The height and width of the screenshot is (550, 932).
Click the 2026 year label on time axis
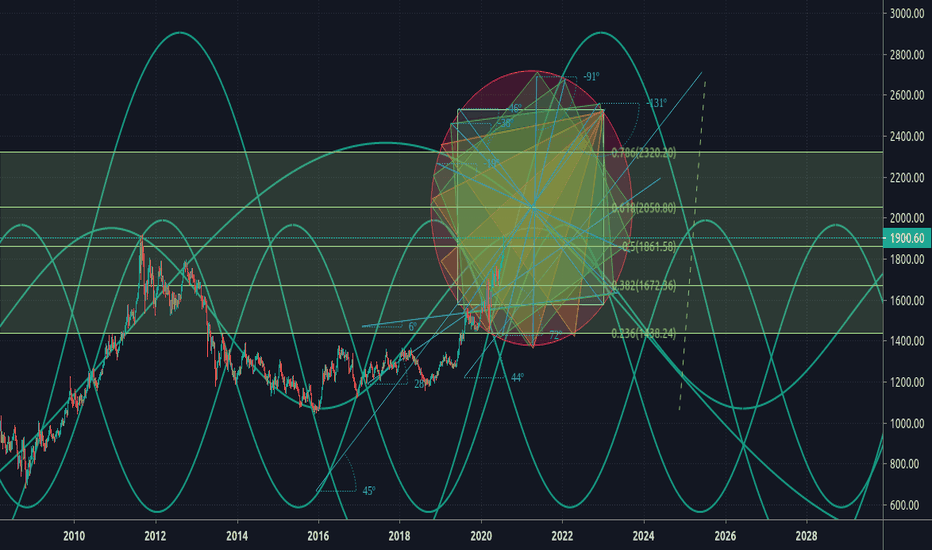(x=725, y=536)
